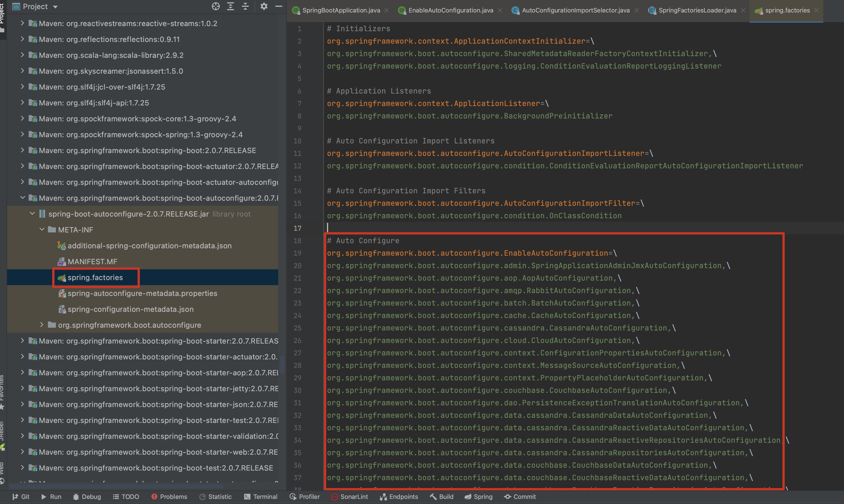
Task: Open the Statistic tool window
Action: (x=215, y=497)
